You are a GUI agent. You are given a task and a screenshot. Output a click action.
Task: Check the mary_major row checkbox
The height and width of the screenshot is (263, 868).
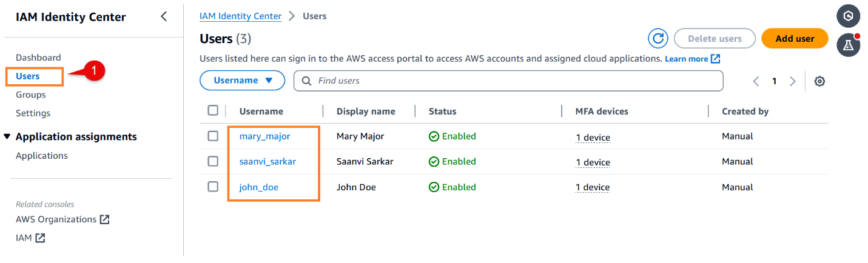click(x=213, y=136)
